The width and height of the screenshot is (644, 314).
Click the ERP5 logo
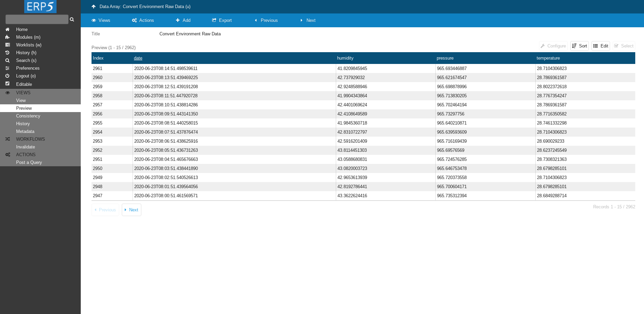point(40,6)
